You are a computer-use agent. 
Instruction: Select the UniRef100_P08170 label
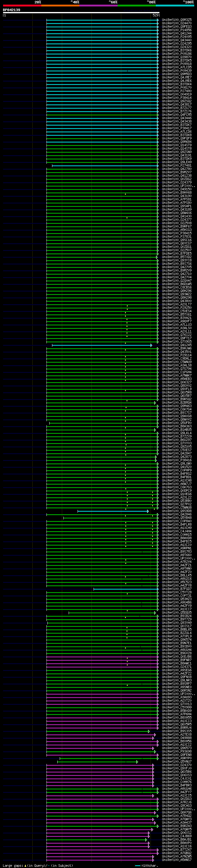tap(177, 88)
